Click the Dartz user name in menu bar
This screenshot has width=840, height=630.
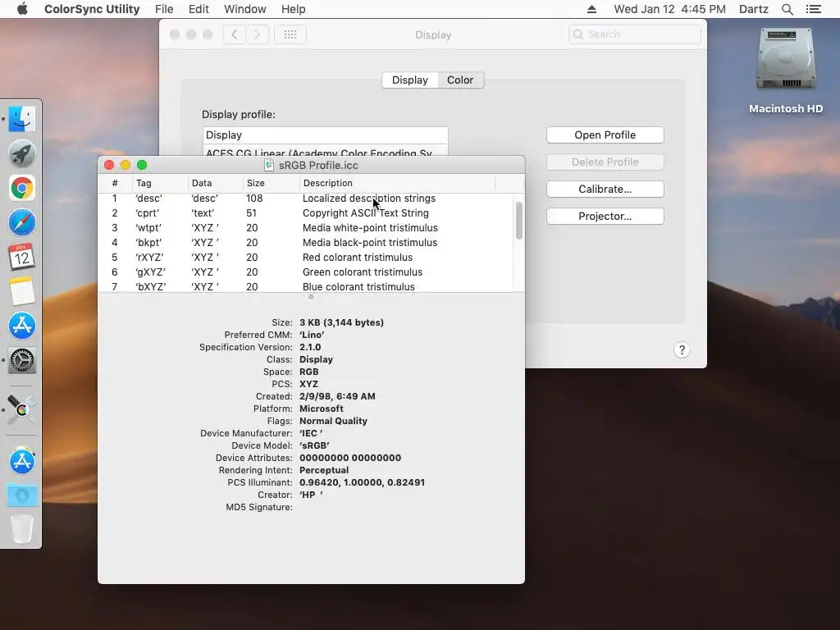pyautogui.click(x=753, y=9)
